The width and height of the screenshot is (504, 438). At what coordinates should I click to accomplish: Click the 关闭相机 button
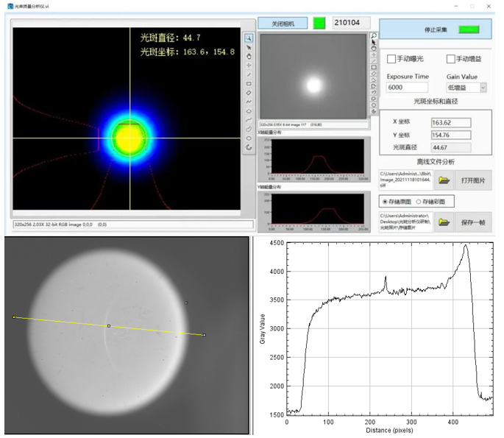tap(283, 24)
